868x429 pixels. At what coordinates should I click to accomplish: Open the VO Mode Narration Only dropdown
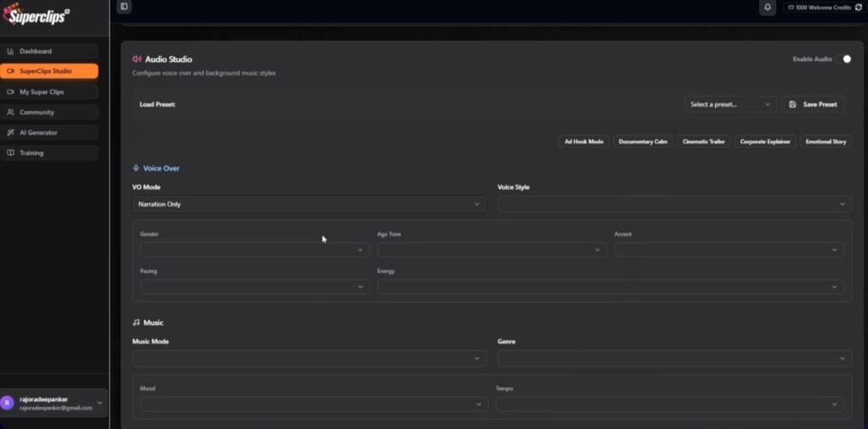[x=309, y=204]
